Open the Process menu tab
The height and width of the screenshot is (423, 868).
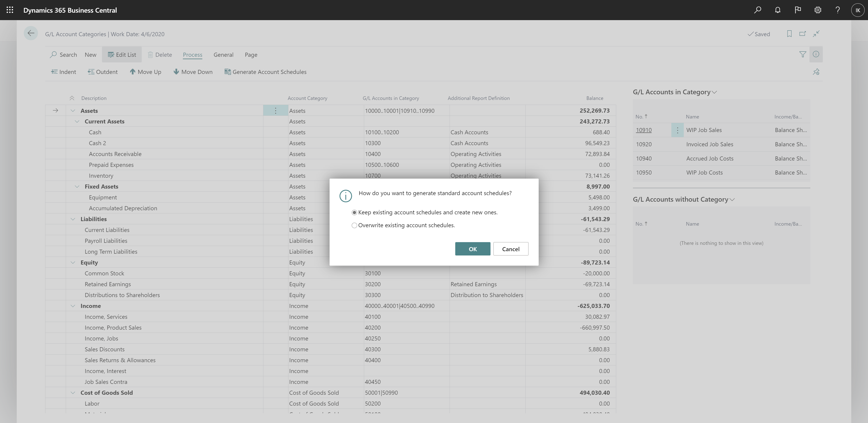tap(193, 54)
